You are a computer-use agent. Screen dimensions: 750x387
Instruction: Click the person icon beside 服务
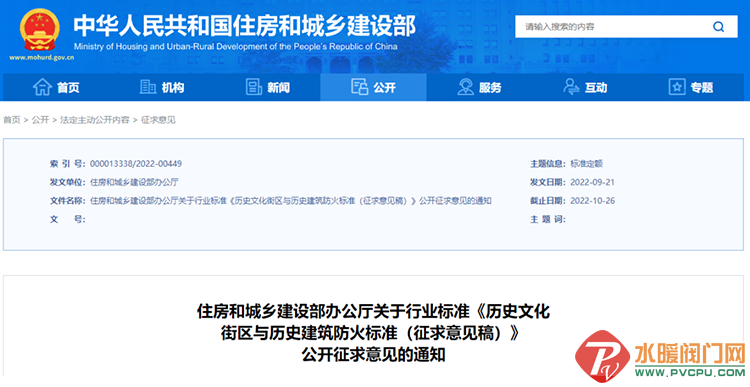[x=465, y=87]
